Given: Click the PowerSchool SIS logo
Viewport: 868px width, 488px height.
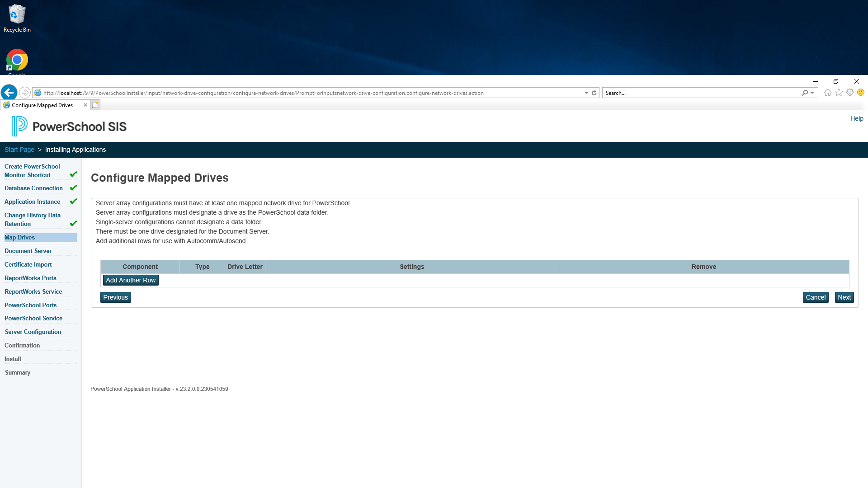Looking at the screenshot, I should click(x=69, y=127).
